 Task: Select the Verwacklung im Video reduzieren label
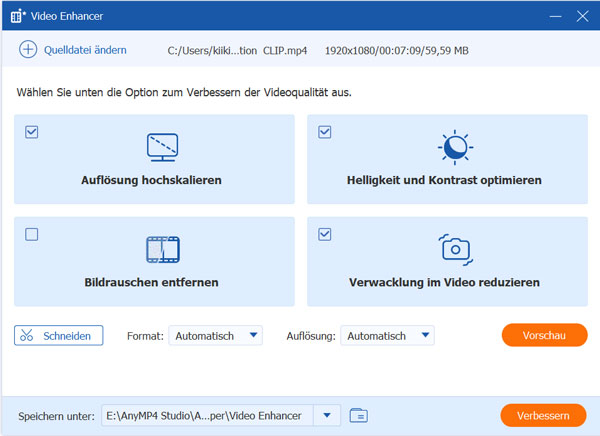pos(444,283)
